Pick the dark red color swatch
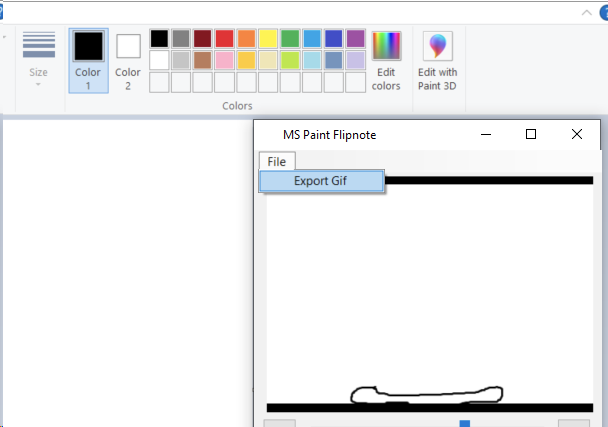Viewport: 608px width, 427px height. click(x=202, y=38)
